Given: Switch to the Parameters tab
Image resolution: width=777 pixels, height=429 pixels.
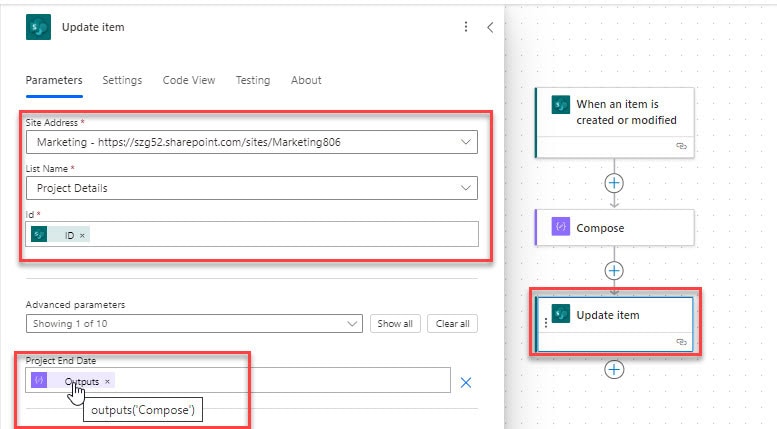Looking at the screenshot, I should point(54,80).
